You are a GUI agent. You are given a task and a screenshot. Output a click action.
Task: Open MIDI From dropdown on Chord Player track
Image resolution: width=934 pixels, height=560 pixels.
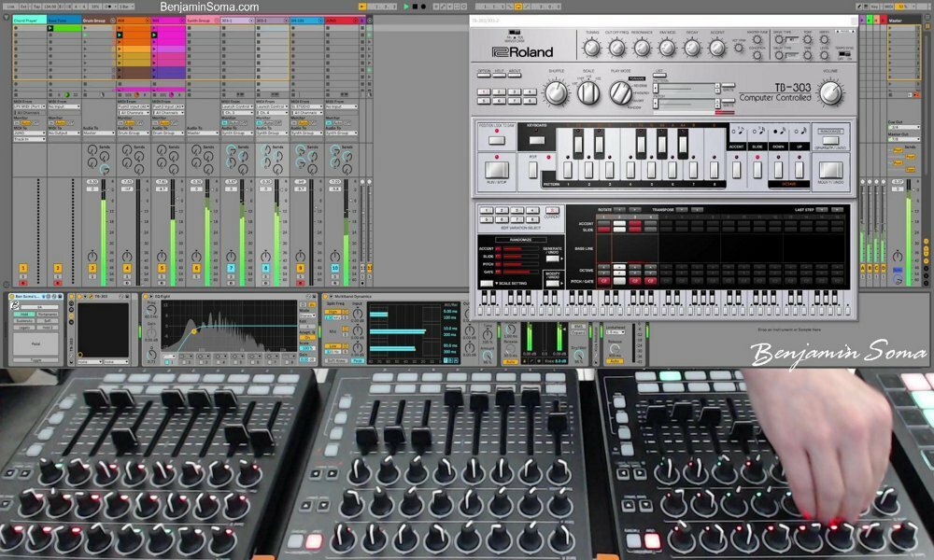[x=29, y=106]
